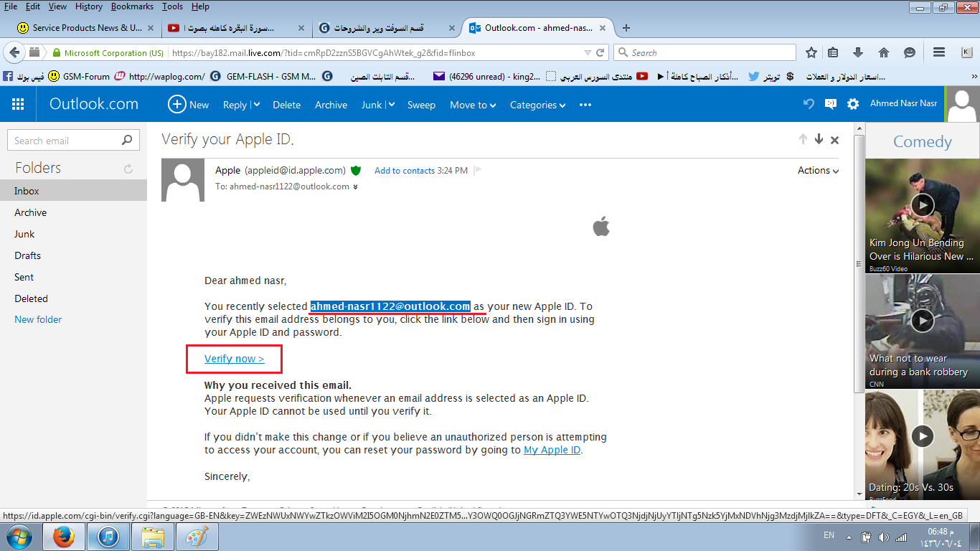Click the Sweep button
Viewport: 980px width, 551px height.
(x=421, y=105)
